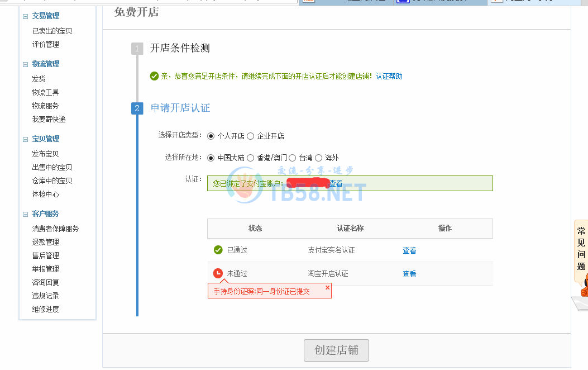Screen dimensions: 588x370
Task: Select 个人开店 radio option
Action: (x=211, y=136)
